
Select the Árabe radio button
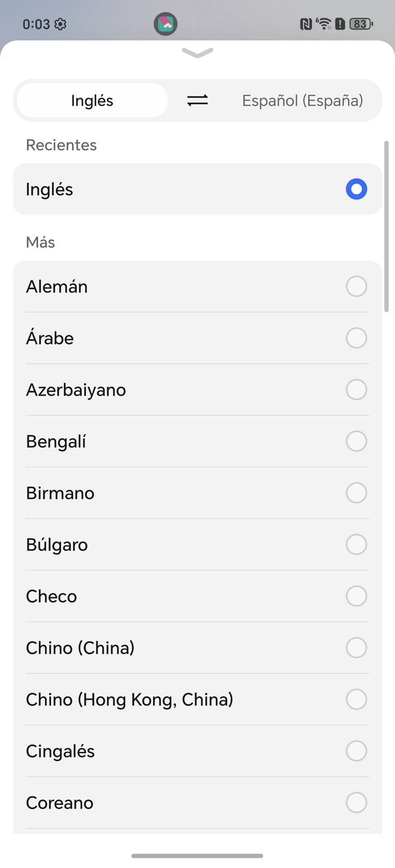tap(356, 338)
